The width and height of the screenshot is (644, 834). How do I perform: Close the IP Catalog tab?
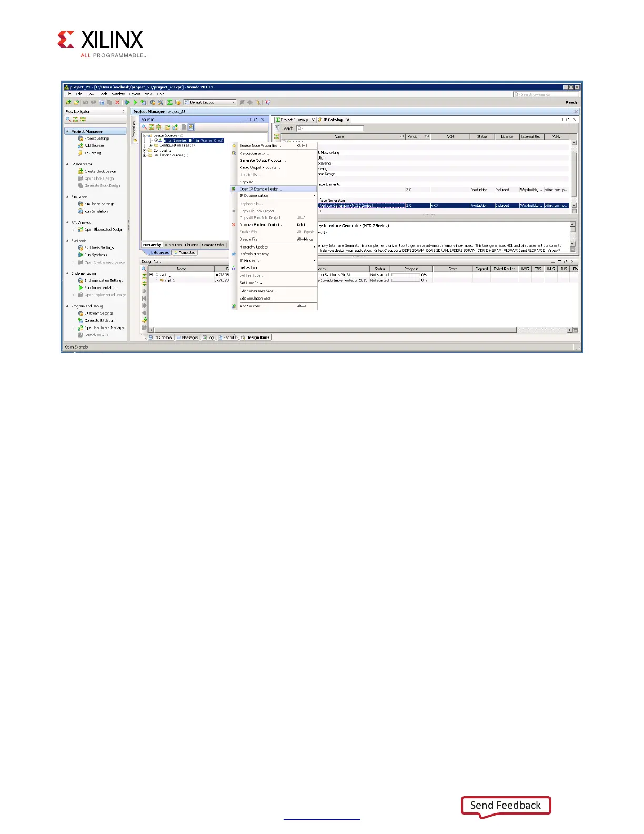pyautogui.click(x=348, y=120)
